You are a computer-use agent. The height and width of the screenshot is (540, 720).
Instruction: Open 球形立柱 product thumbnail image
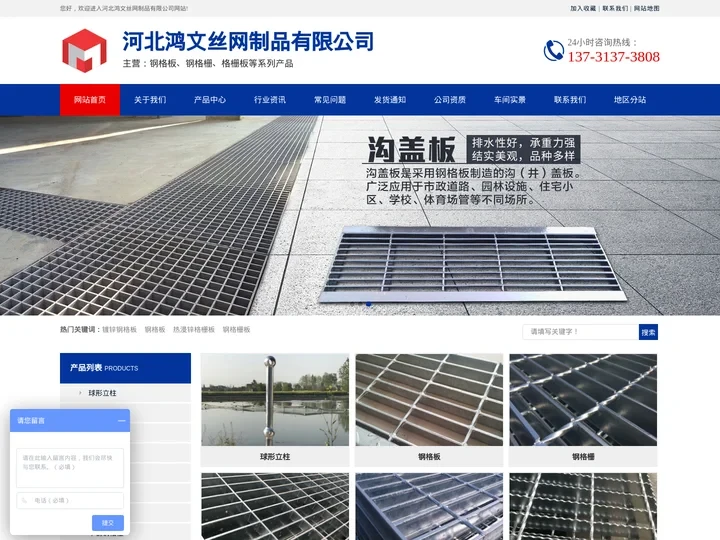click(275, 400)
